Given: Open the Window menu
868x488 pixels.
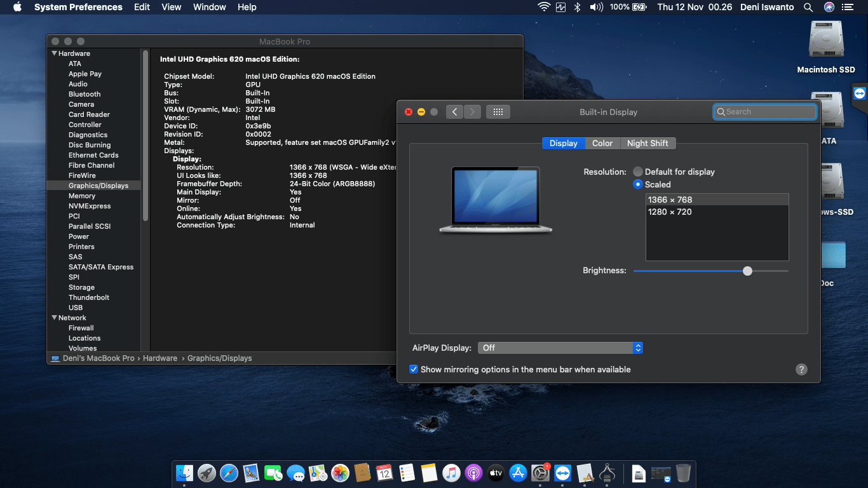Looking at the screenshot, I should [209, 7].
